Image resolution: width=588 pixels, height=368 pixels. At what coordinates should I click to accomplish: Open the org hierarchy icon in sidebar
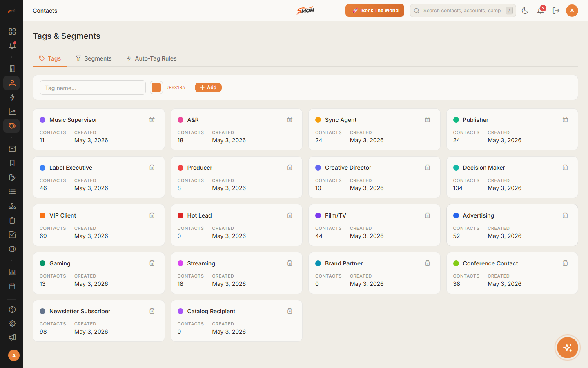12,206
